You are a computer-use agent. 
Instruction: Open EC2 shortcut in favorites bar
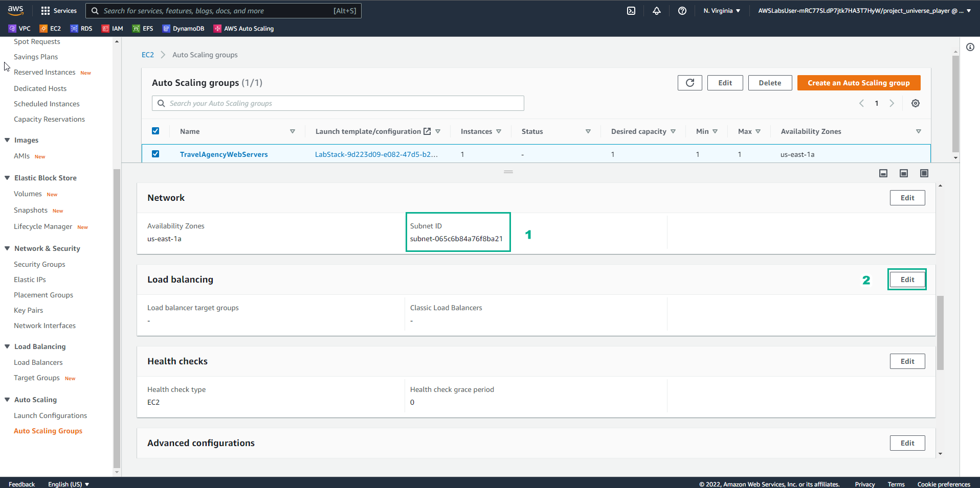(x=50, y=29)
